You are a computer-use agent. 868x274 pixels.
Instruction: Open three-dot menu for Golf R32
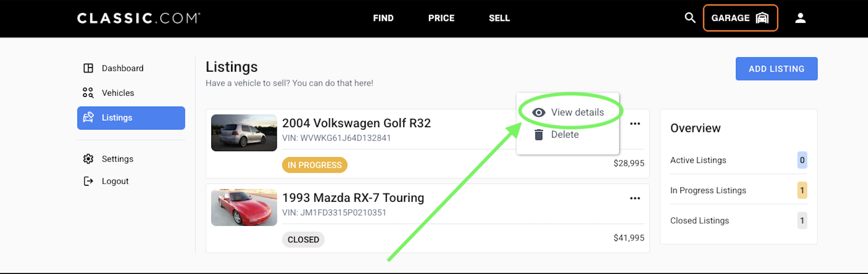635,124
